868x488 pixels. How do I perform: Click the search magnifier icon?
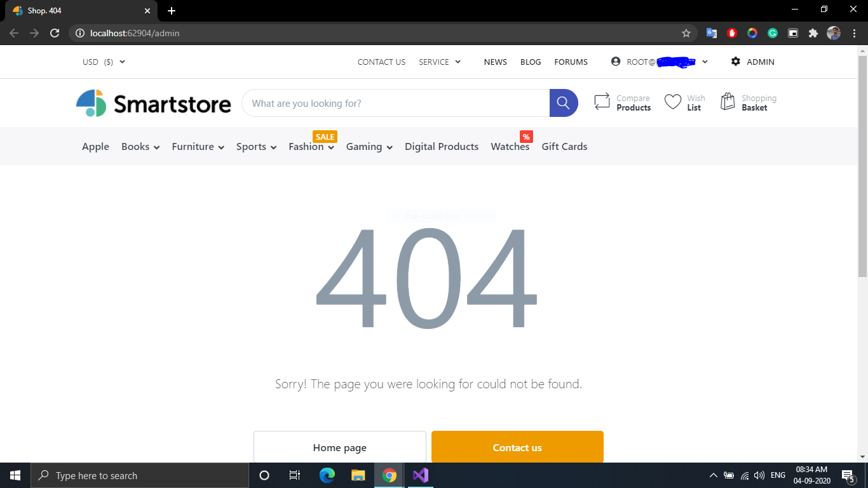tap(563, 102)
